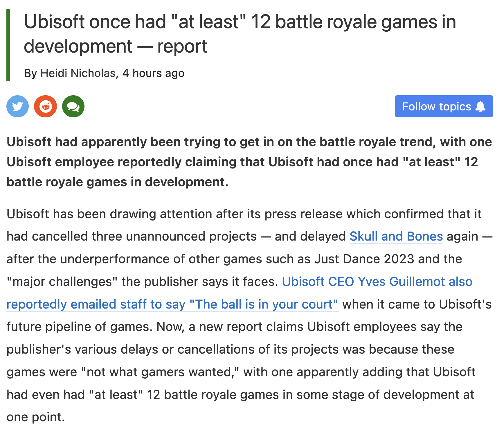The image size is (504, 430).
Task: Share the article via the Twitter icon
Action: click(x=17, y=106)
